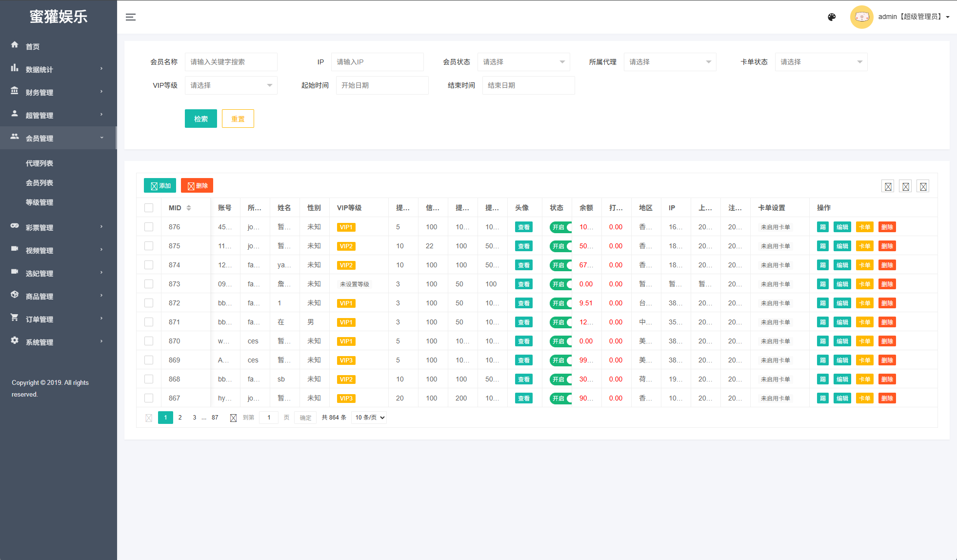The width and height of the screenshot is (957, 560).
Task: Click the 数据统计 bar chart icon
Action: click(15, 68)
